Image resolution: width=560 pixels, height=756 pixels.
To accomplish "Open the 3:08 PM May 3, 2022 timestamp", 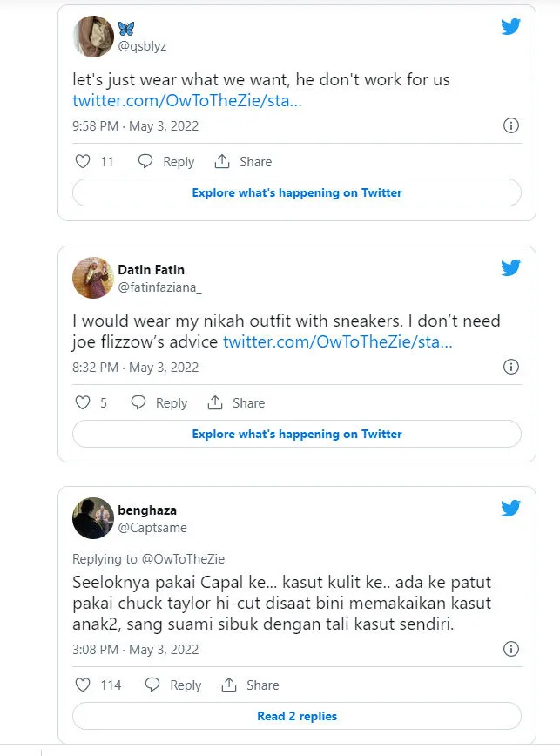I will tap(135, 650).
